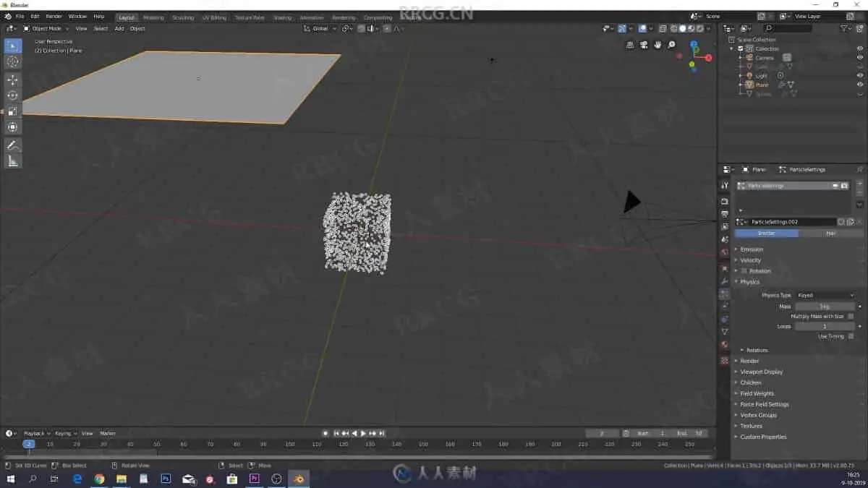Click the Add menu in viewport header

119,28
